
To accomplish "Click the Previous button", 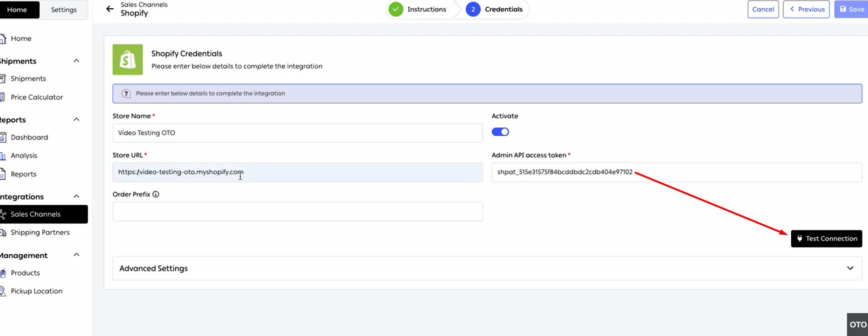I will point(806,9).
